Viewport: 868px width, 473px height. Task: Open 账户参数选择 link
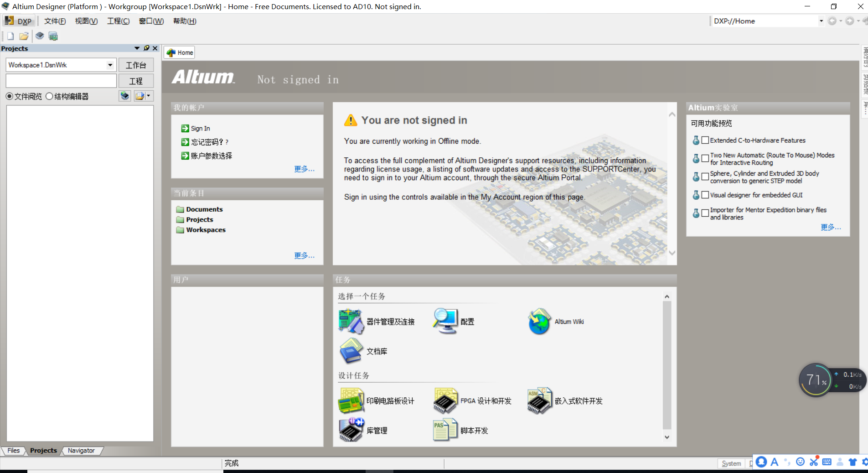tap(212, 156)
